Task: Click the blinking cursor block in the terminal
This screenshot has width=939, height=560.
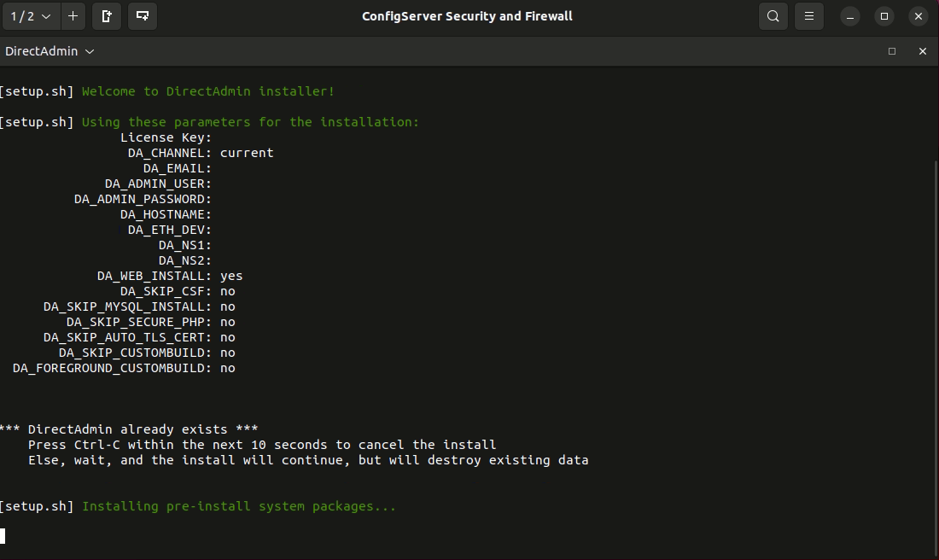Action: pyautogui.click(x=3, y=536)
